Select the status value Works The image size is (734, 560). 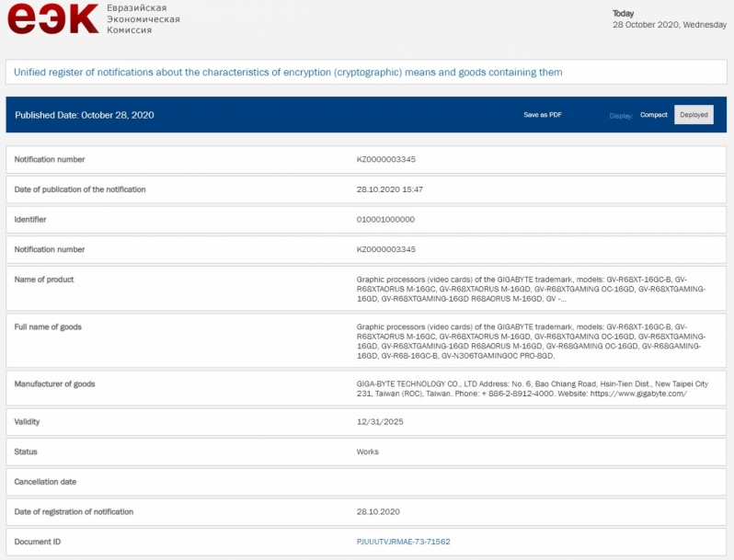[x=368, y=451]
